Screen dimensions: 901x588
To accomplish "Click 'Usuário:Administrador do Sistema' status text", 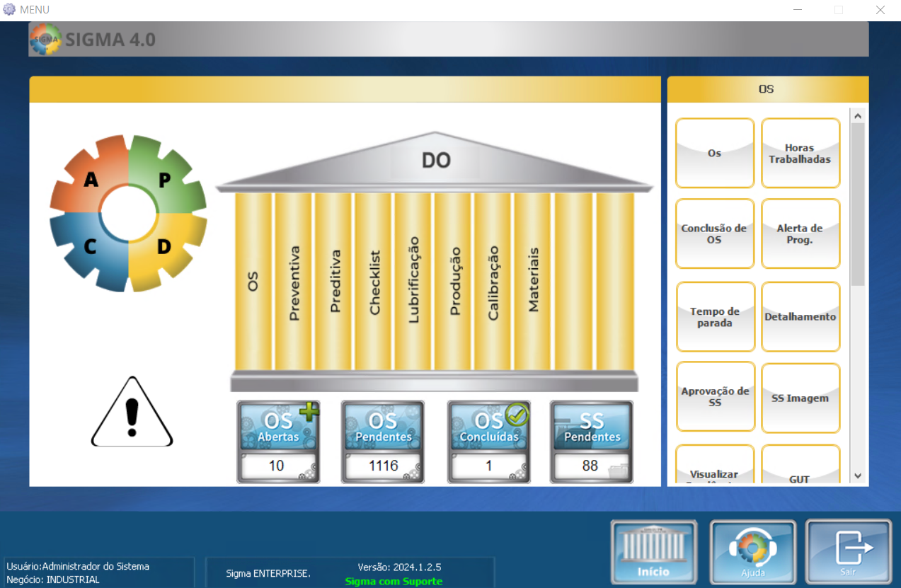I will tap(78, 566).
